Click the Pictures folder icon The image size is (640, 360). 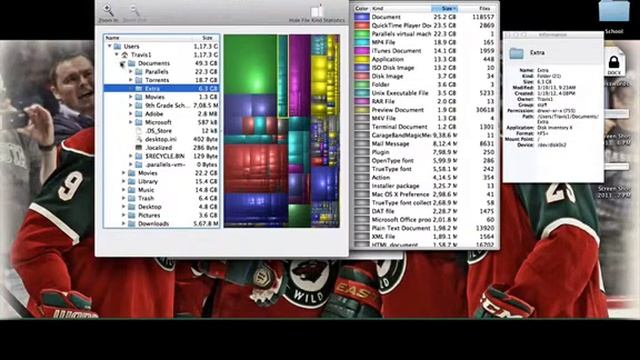pyautogui.click(x=132, y=215)
